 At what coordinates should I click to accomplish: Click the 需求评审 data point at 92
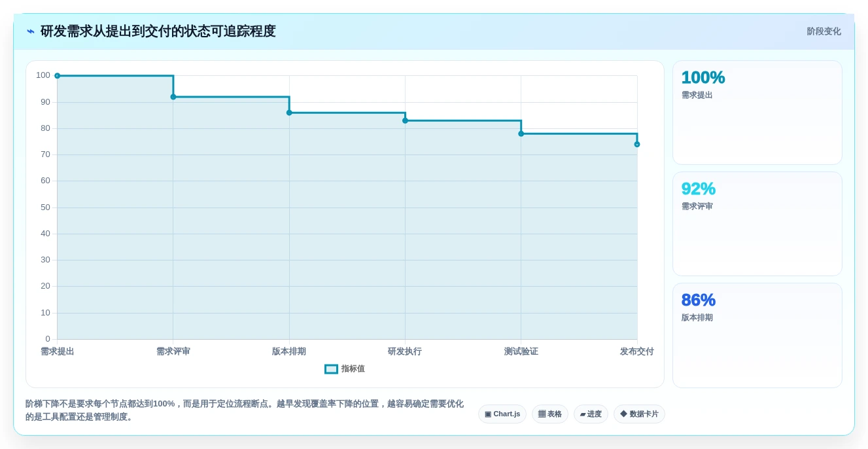pyautogui.click(x=173, y=97)
